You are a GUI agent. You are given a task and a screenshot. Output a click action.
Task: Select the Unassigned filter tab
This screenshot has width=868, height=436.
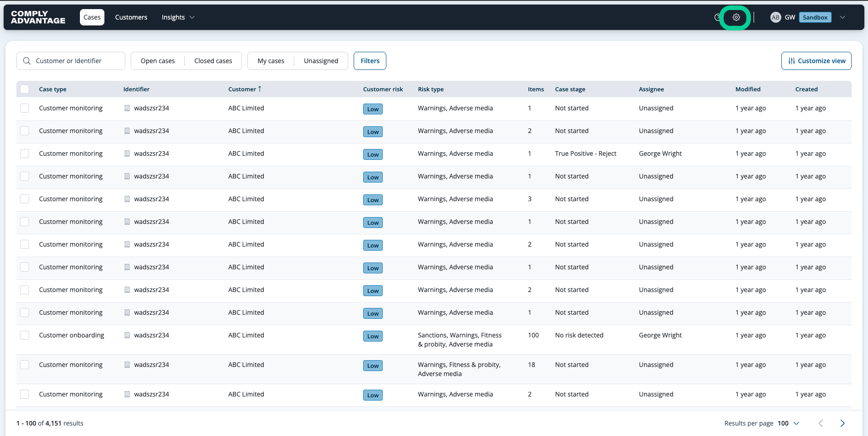pos(321,61)
